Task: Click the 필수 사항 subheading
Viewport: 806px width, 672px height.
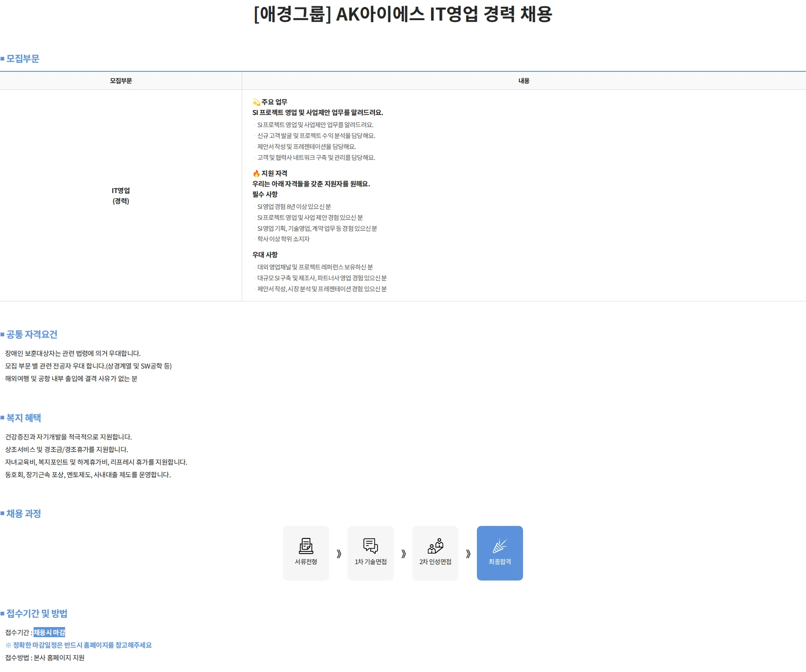Action: (x=265, y=194)
